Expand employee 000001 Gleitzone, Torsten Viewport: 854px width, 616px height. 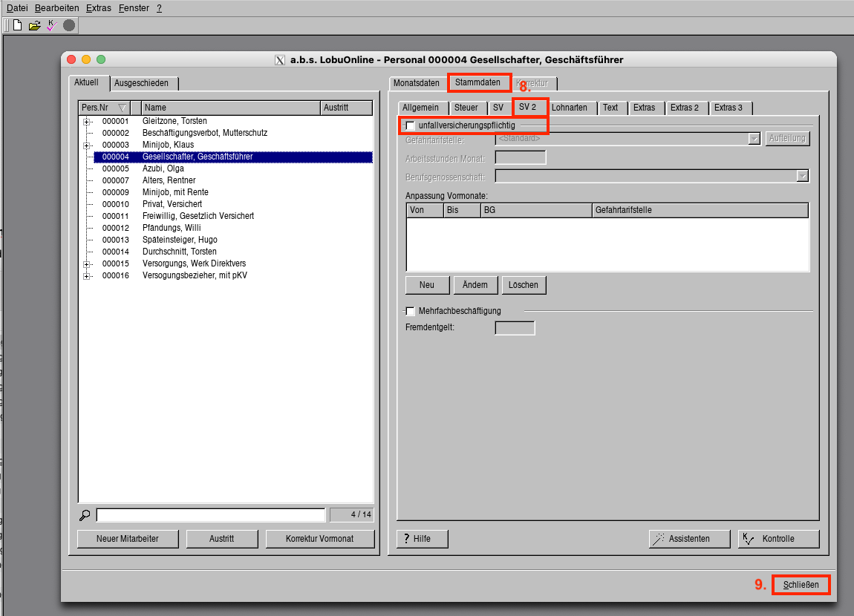87,121
